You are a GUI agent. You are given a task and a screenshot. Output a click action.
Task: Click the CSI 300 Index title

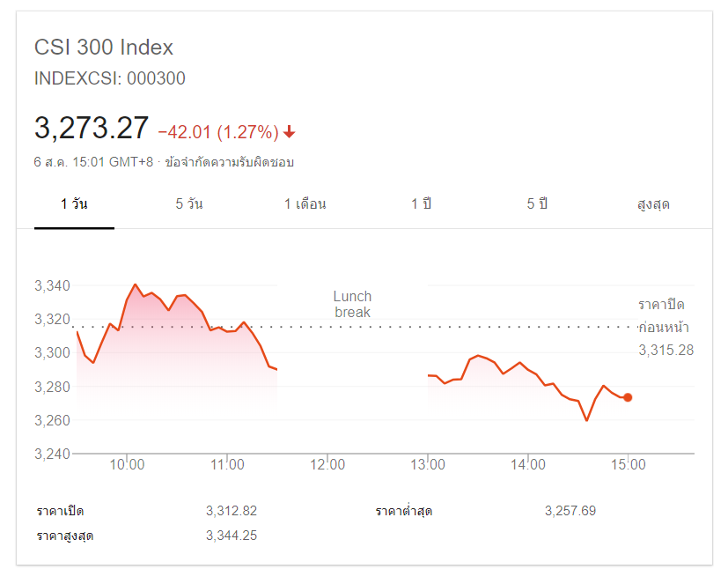click(104, 48)
